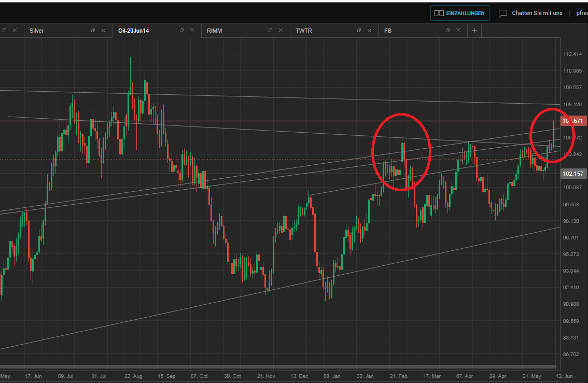
Task: Click the February red circle annotation
Action: point(401,150)
